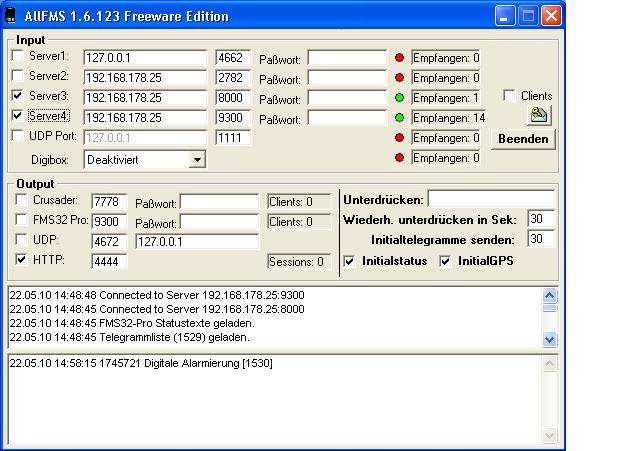The width and height of the screenshot is (639, 451).
Task: Select the 'Digitale Alarmierung [1530]' entry
Action: click(141, 363)
